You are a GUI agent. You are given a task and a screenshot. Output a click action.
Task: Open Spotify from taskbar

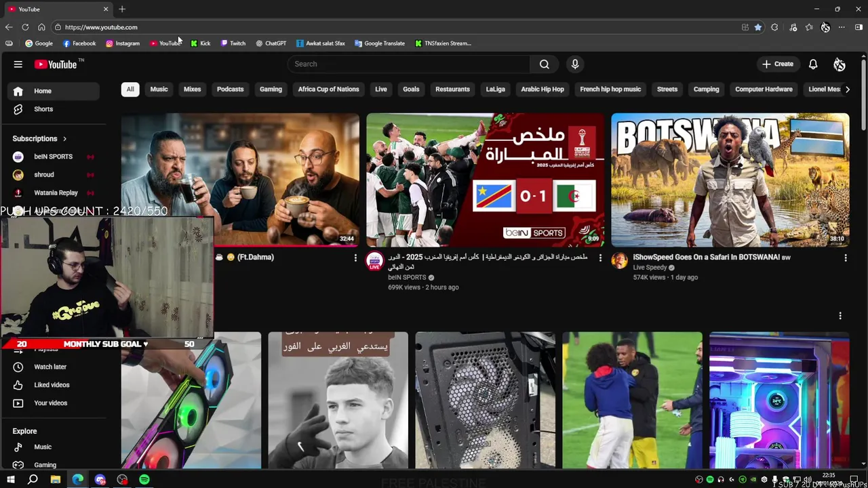point(144,480)
